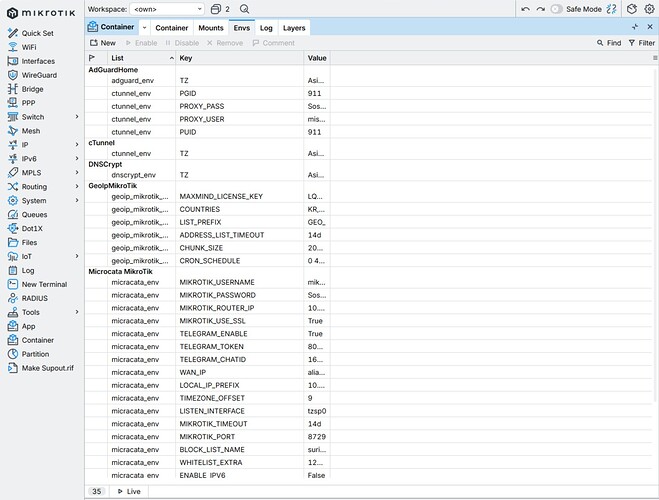
Task: Sort by the Key column header
Action: click(x=240, y=58)
